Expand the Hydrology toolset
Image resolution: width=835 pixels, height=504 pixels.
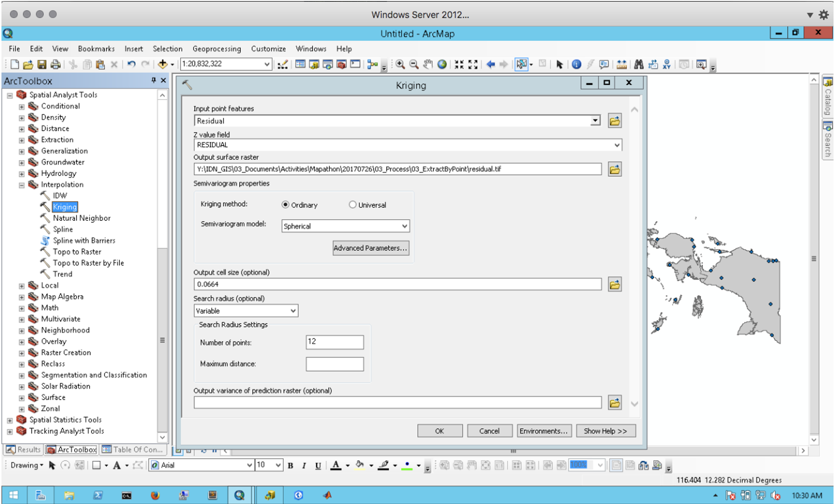click(x=21, y=174)
